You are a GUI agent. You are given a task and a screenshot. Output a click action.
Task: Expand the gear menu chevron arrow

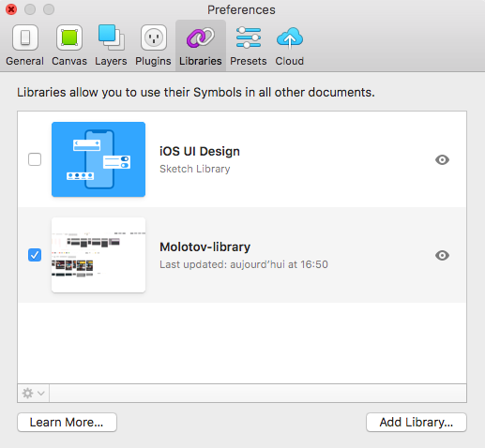pyautogui.click(x=41, y=393)
